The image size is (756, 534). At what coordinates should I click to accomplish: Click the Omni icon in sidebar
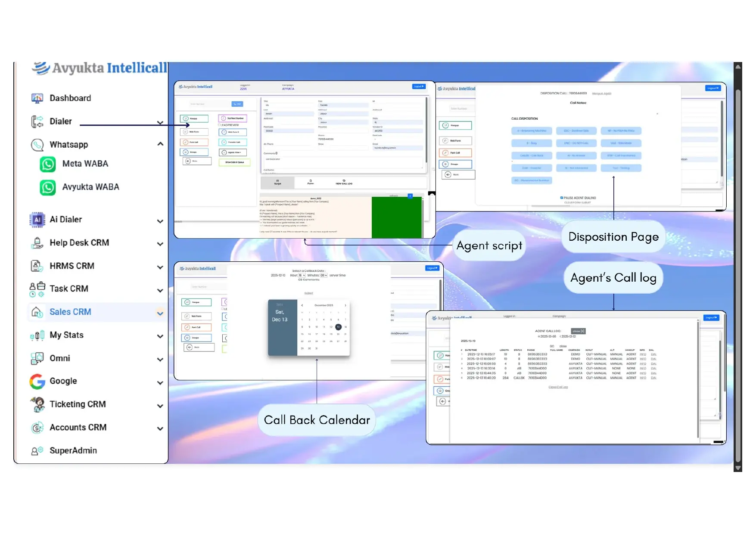coord(37,358)
